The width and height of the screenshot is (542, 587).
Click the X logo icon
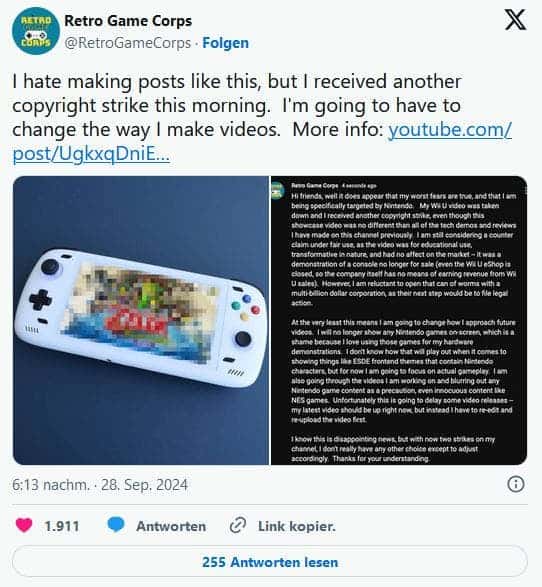tap(515, 20)
